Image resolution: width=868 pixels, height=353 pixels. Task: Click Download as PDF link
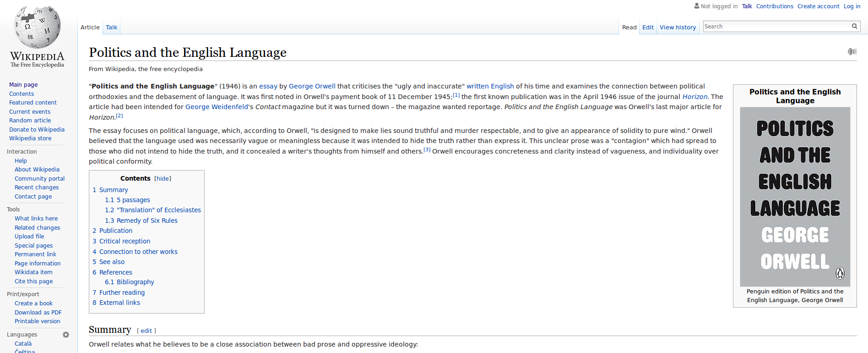pyautogui.click(x=38, y=313)
